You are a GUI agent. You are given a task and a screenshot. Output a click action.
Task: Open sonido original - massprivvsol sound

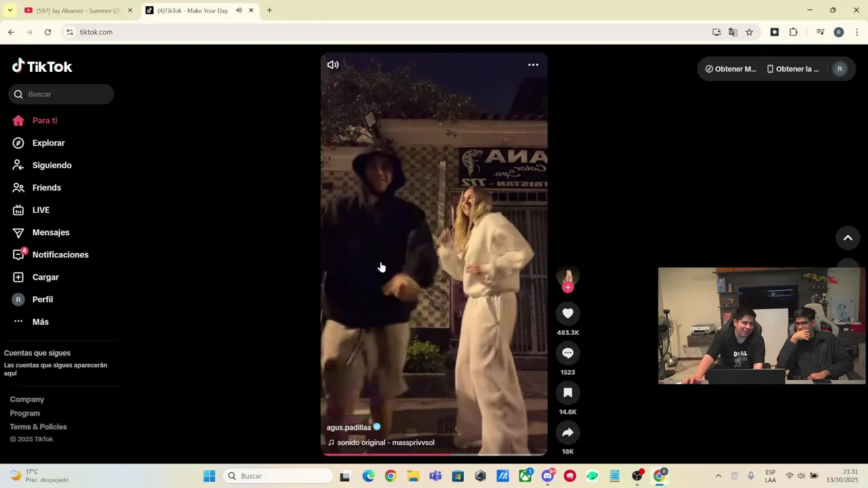[x=386, y=443]
